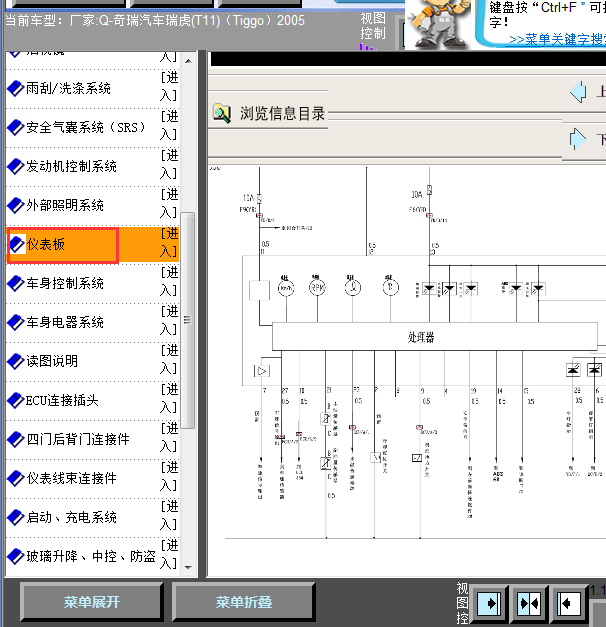Click menu scrollbar down arrow
This screenshot has width=606, height=627.
pos(188,567)
